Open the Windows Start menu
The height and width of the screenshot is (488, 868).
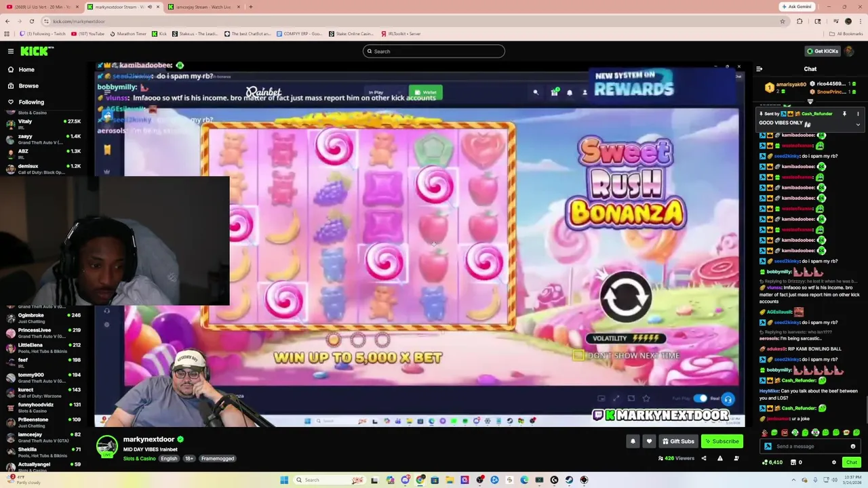coord(284,480)
